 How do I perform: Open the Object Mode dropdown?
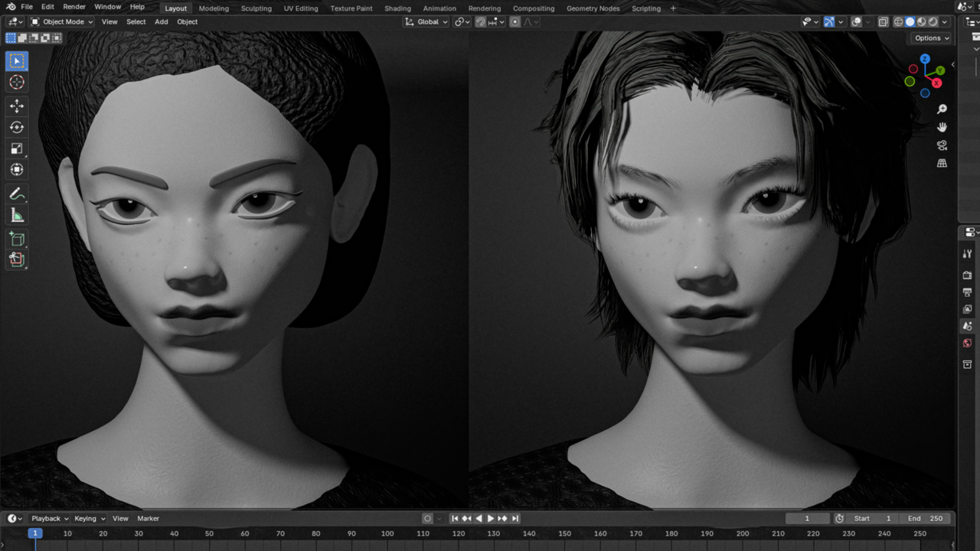click(62, 22)
